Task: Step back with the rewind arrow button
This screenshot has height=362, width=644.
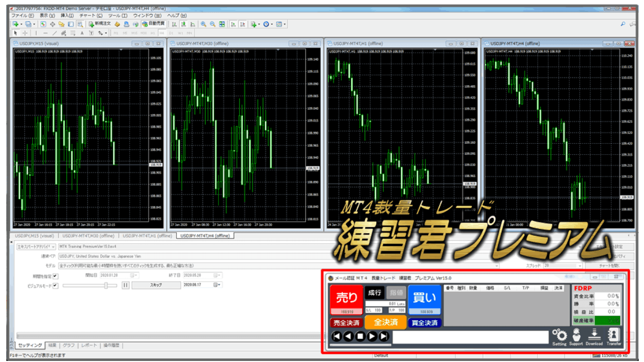Action: [348, 336]
